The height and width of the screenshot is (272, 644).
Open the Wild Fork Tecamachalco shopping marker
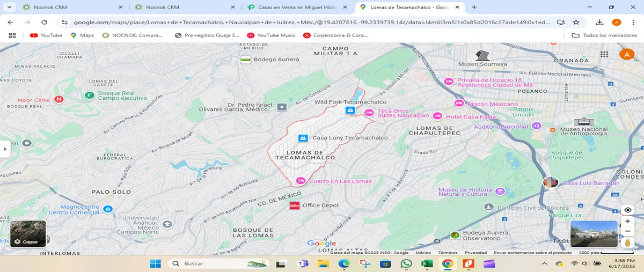click(x=350, y=110)
